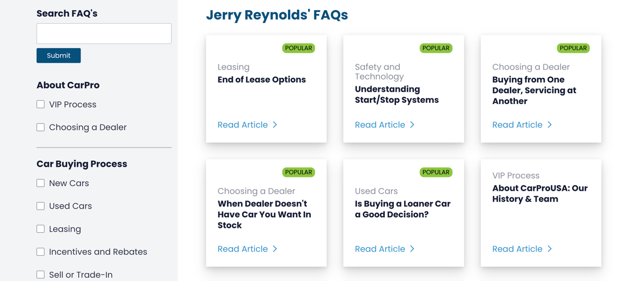Click the POPULAR badge on Leasing card
Screen dimensions: 644x281
pyautogui.click(x=298, y=48)
